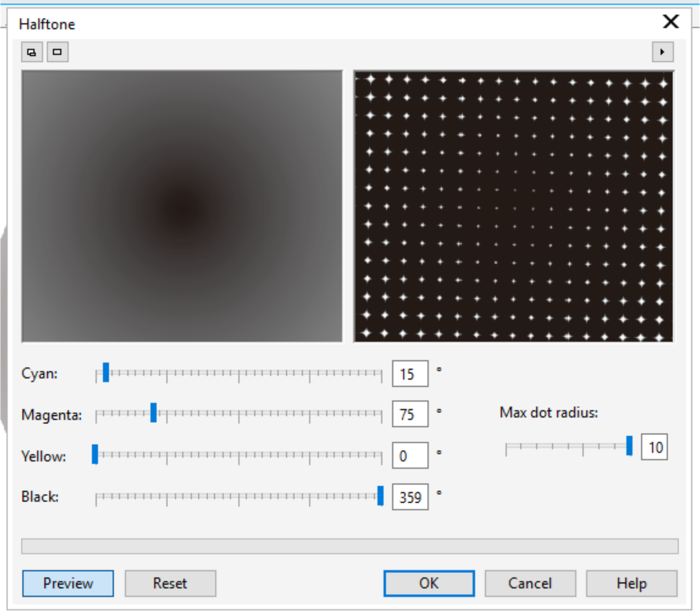Select the Magenta value field showing 75
Screen dimensions: 700x612
pyautogui.click(x=409, y=414)
